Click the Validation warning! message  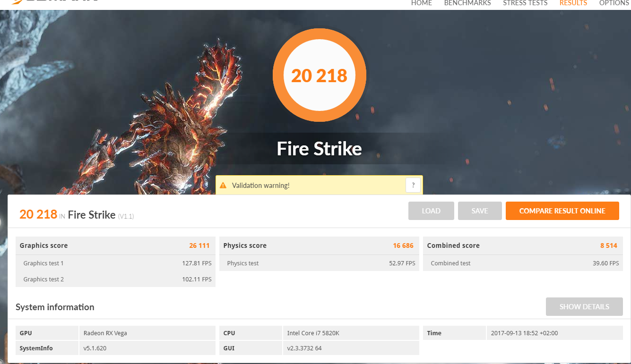coord(260,186)
